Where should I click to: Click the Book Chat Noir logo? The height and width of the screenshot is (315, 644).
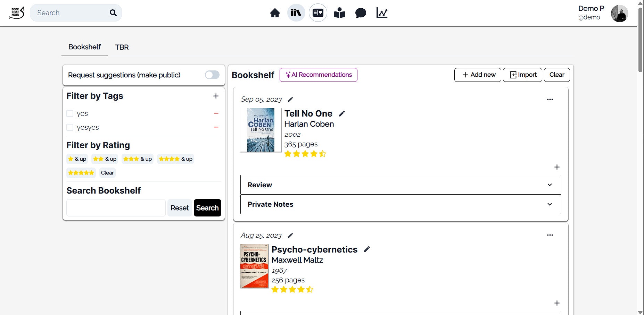pos(16,13)
